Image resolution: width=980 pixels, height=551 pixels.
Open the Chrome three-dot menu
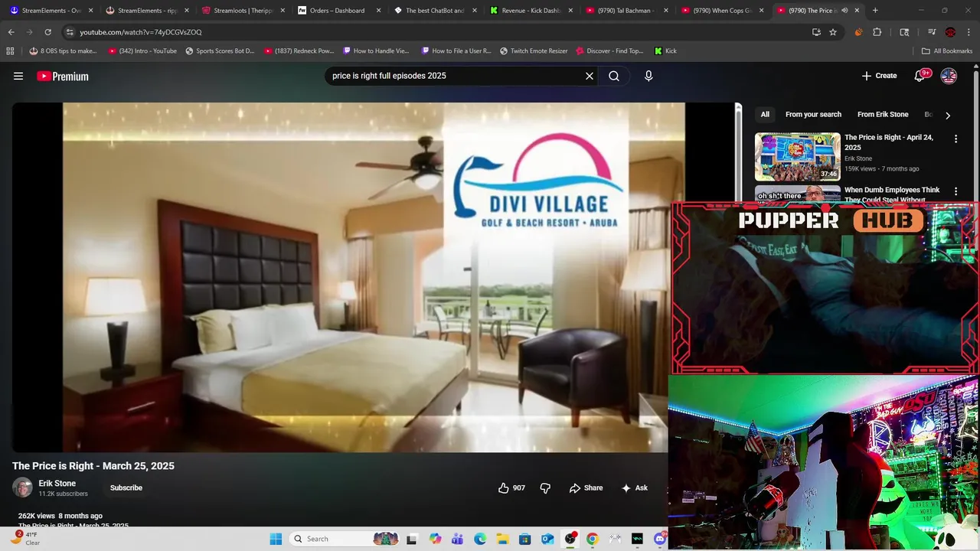[969, 32]
